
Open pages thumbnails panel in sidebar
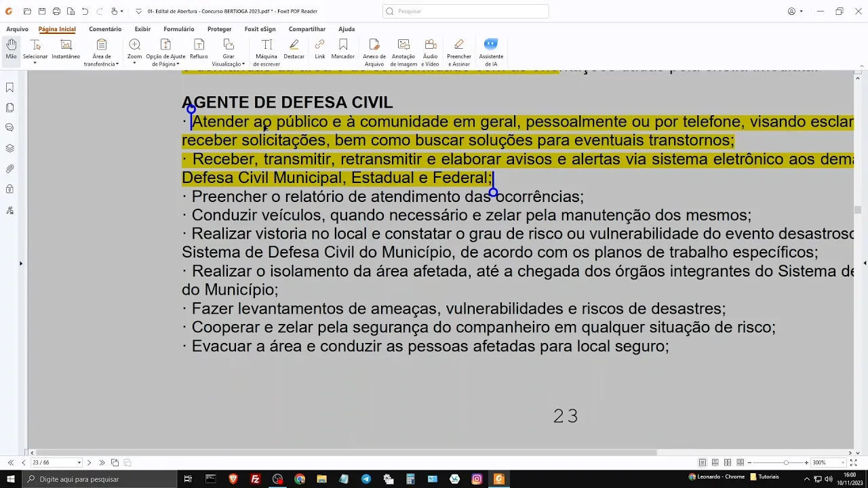[x=9, y=108]
